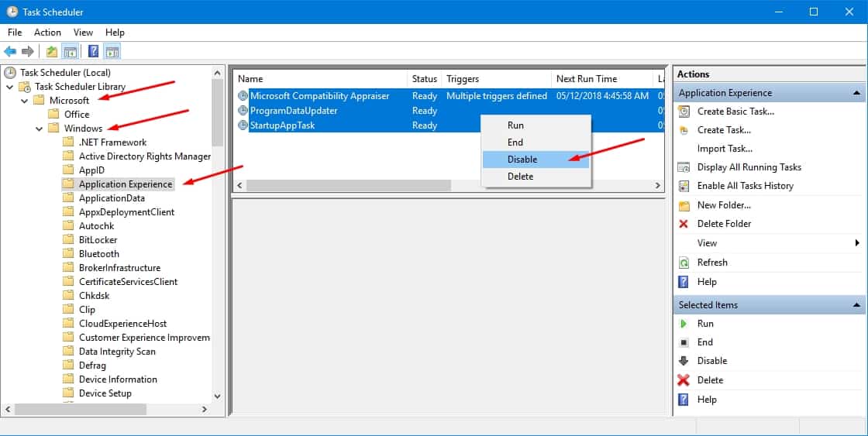Select the Defrag folder in tree
The width and height of the screenshot is (868, 436).
point(92,366)
